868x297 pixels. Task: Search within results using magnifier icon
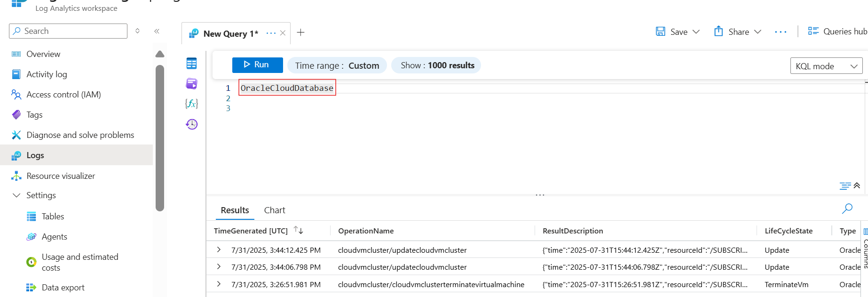point(847,209)
